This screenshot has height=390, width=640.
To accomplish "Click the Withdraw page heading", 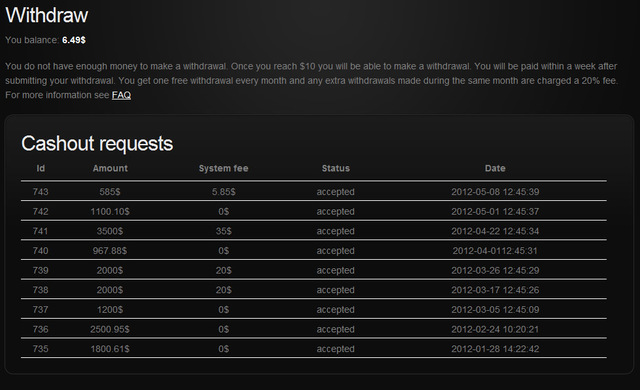I will coord(47,16).
